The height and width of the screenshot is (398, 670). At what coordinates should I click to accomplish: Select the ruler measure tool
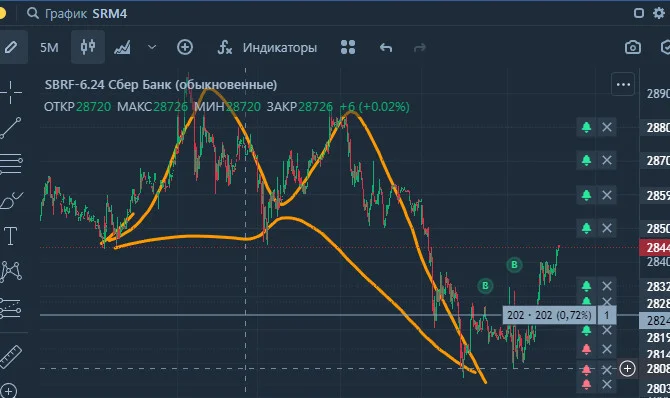pos(11,357)
